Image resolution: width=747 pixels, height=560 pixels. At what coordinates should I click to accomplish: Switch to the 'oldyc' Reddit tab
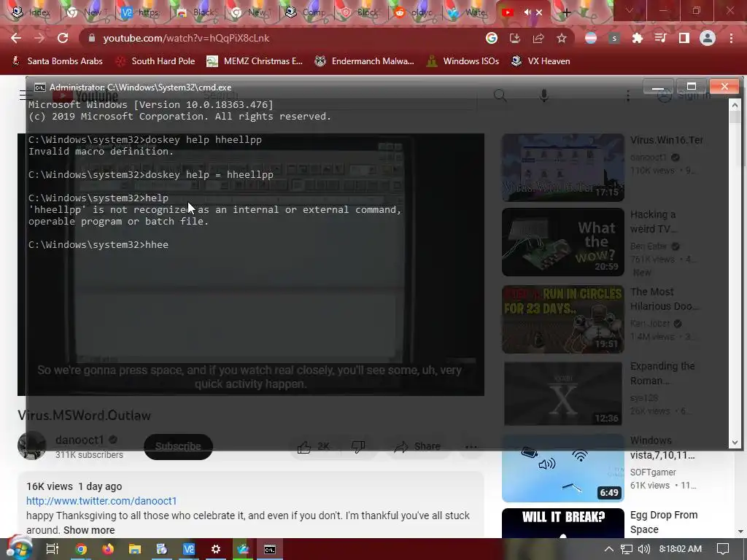pyautogui.click(x=415, y=12)
